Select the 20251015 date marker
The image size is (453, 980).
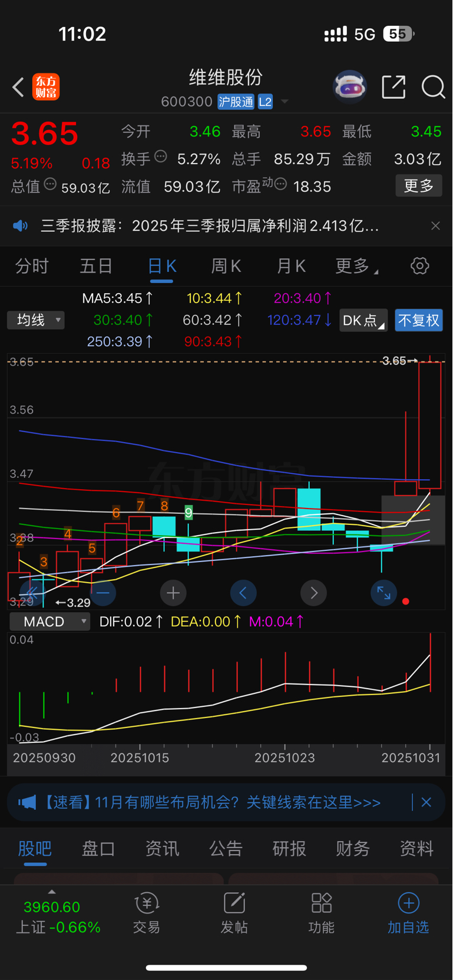click(x=140, y=758)
